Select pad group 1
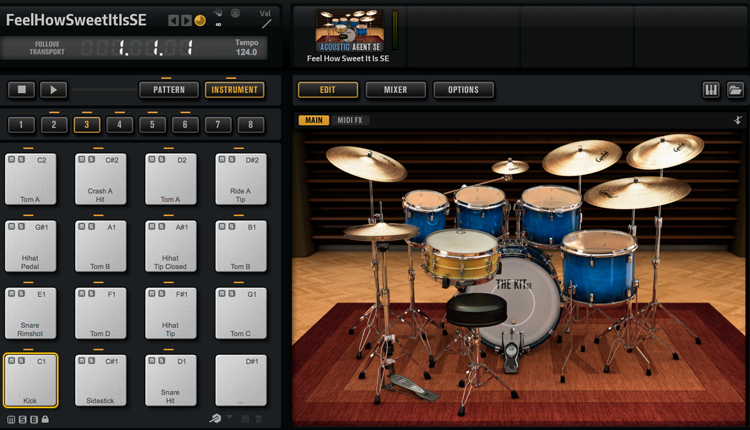 tap(21, 124)
